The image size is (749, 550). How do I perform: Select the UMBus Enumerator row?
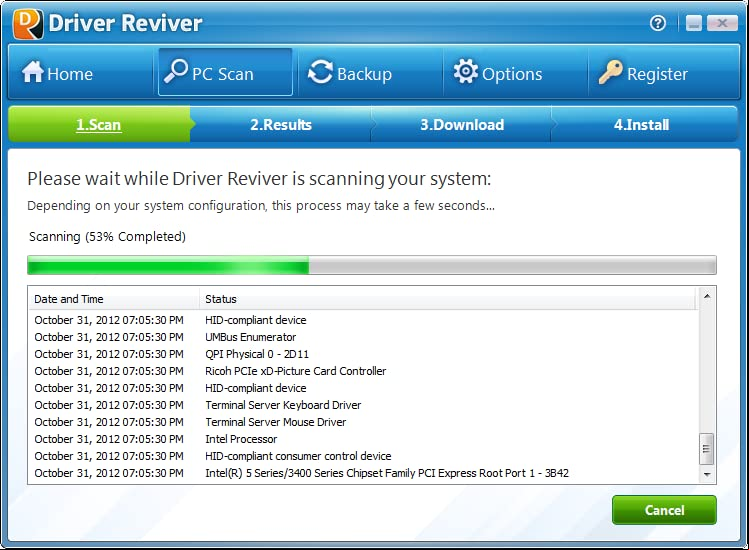[363, 337]
